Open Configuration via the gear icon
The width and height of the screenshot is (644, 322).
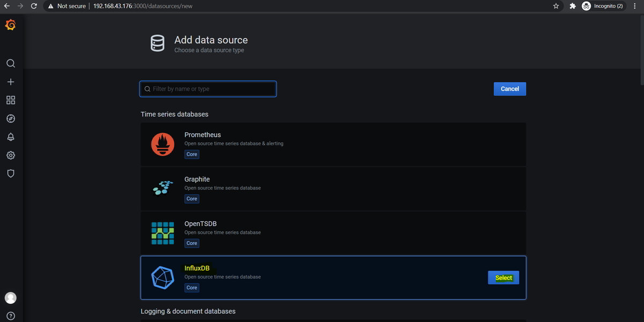(x=11, y=155)
